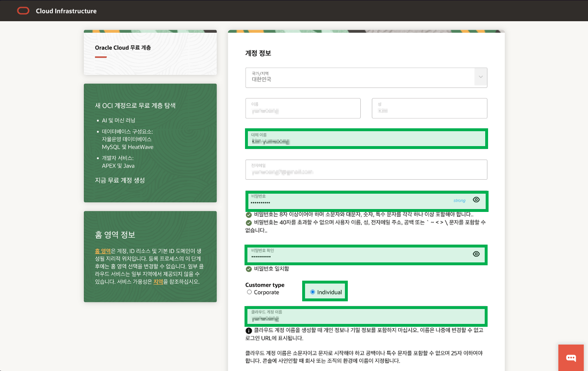Screen dimensions: 588x371
Task: Click the 계정 정보 section heading
Action: coord(258,53)
